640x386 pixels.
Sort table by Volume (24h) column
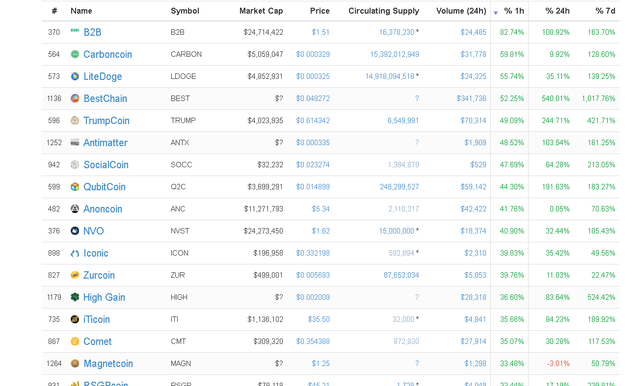[461, 11]
